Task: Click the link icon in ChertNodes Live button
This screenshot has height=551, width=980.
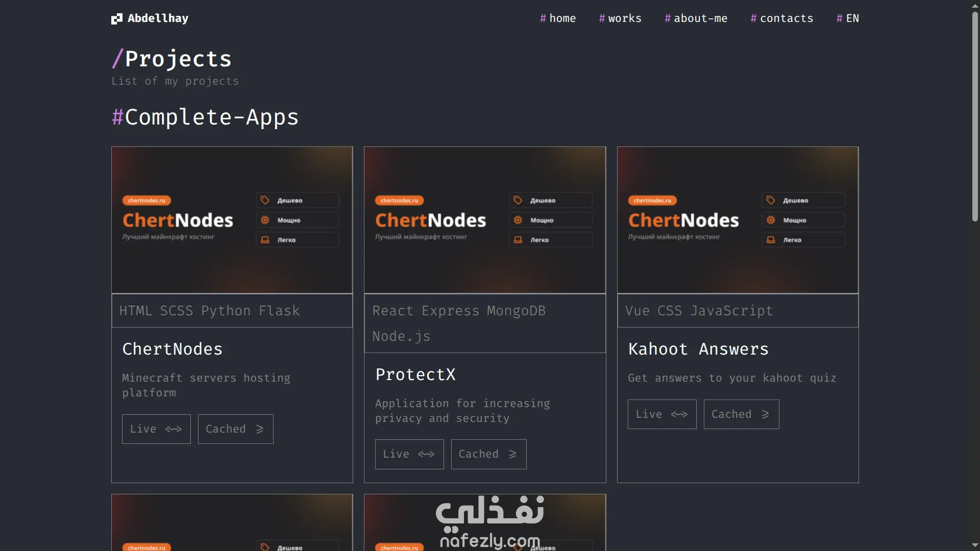Action: [174, 429]
